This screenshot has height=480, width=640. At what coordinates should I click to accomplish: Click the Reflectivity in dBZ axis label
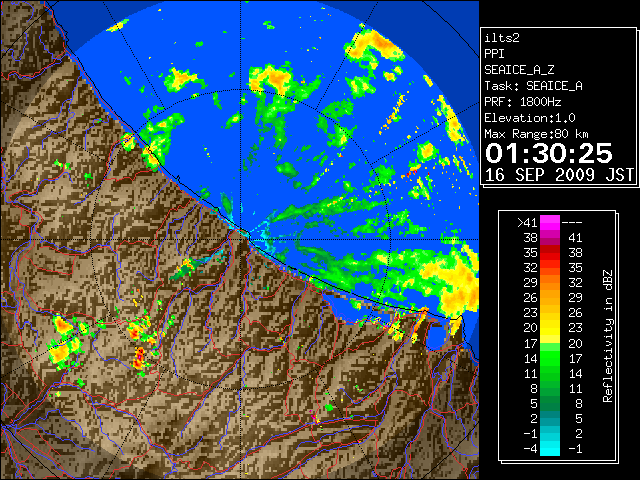coord(608,336)
